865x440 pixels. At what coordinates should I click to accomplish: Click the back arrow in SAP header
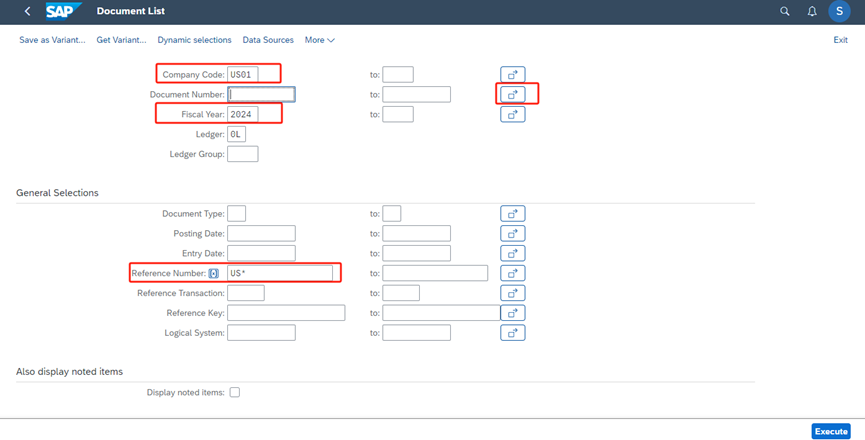click(x=26, y=11)
